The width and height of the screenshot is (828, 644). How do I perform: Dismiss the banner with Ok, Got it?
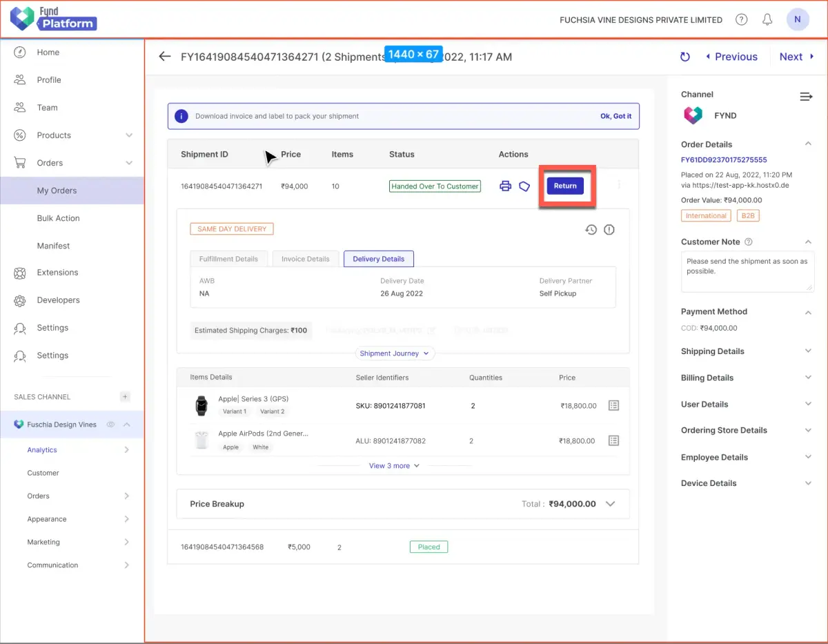[615, 116]
